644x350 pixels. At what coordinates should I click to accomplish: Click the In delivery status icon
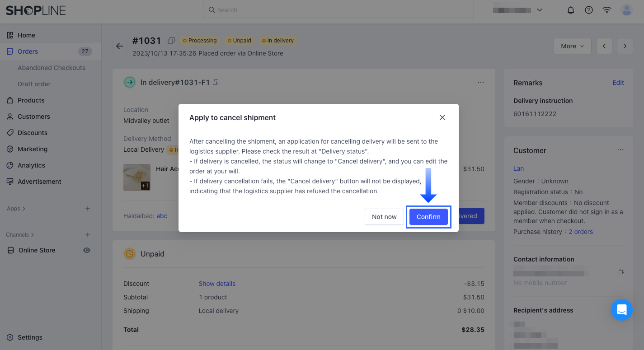click(x=130, y=82)
